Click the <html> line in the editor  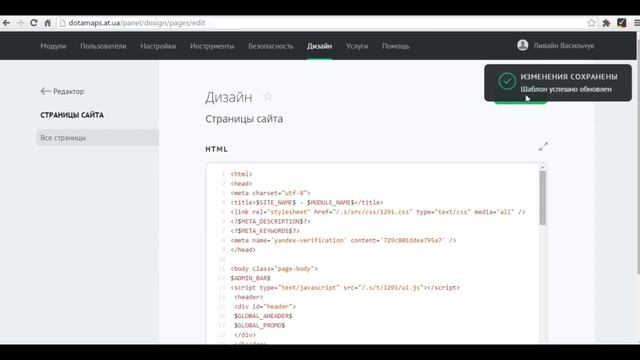pyautogui.click(x=241, y=174)
